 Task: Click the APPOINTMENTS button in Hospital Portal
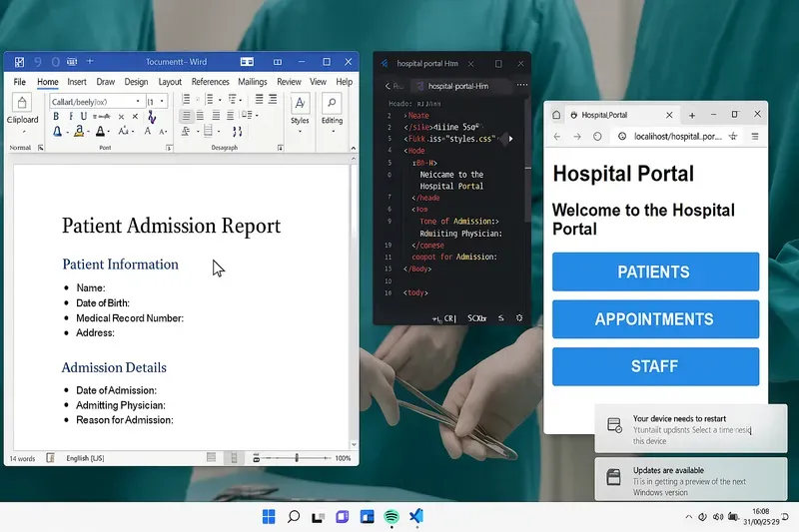[x=655, y=319]
